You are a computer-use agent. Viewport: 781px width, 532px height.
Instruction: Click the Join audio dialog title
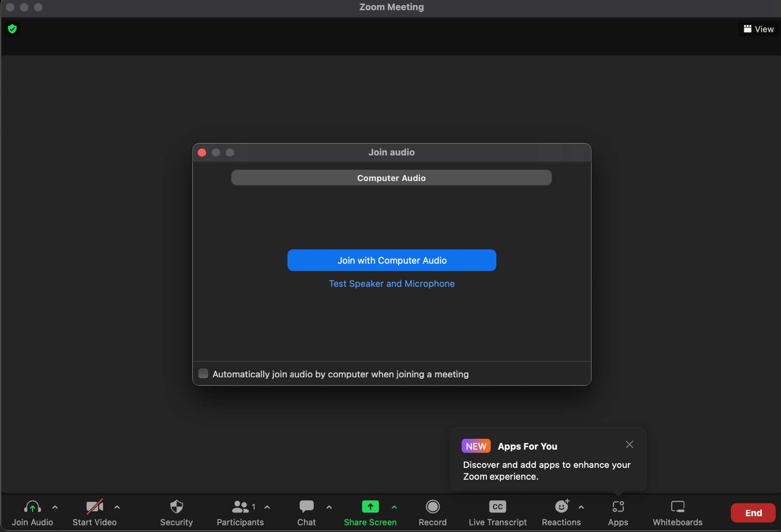391,152
